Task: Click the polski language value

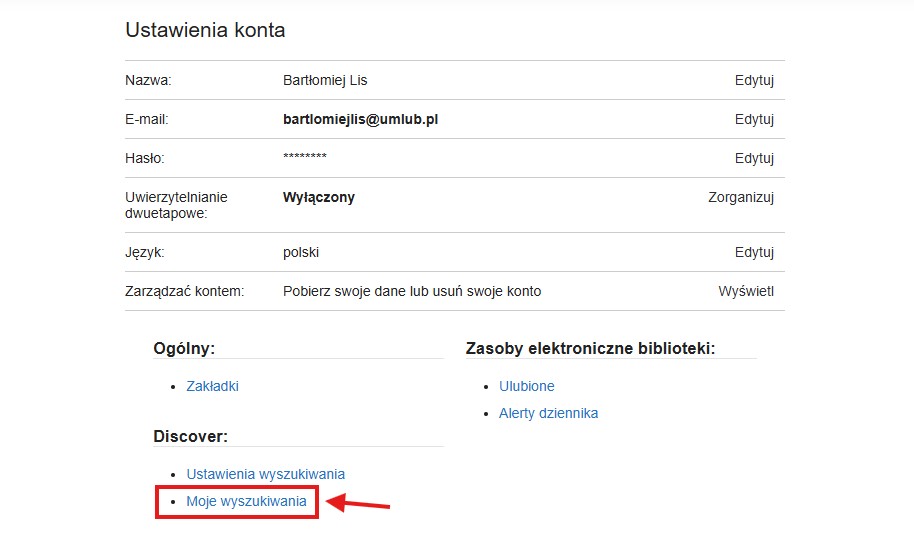Action: tap(301, 252)
